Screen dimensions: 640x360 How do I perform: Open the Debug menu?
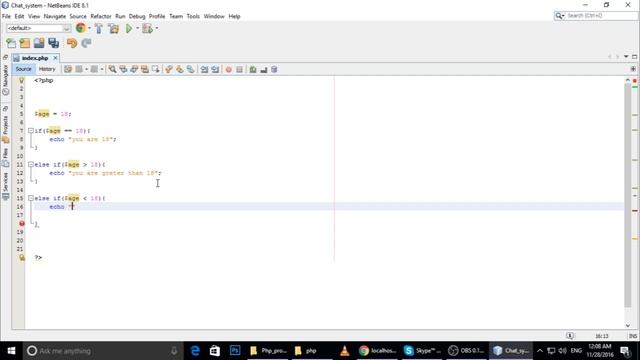[137, 16]
